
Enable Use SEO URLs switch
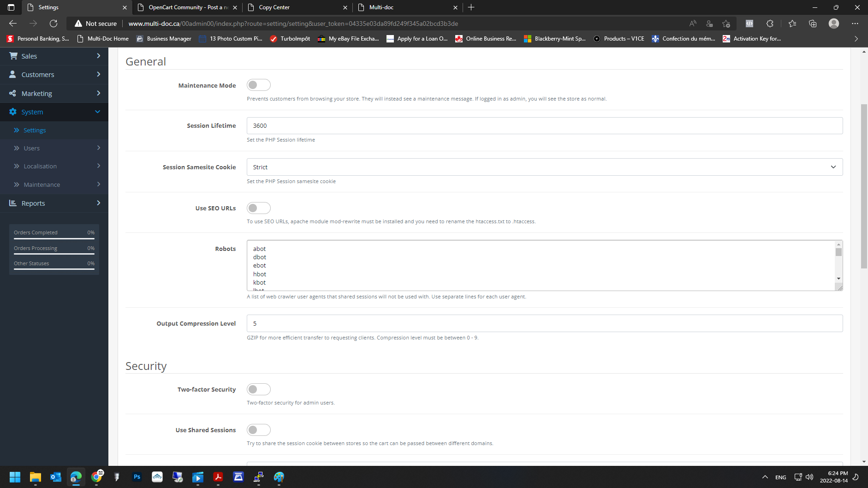tap(258, 208)
